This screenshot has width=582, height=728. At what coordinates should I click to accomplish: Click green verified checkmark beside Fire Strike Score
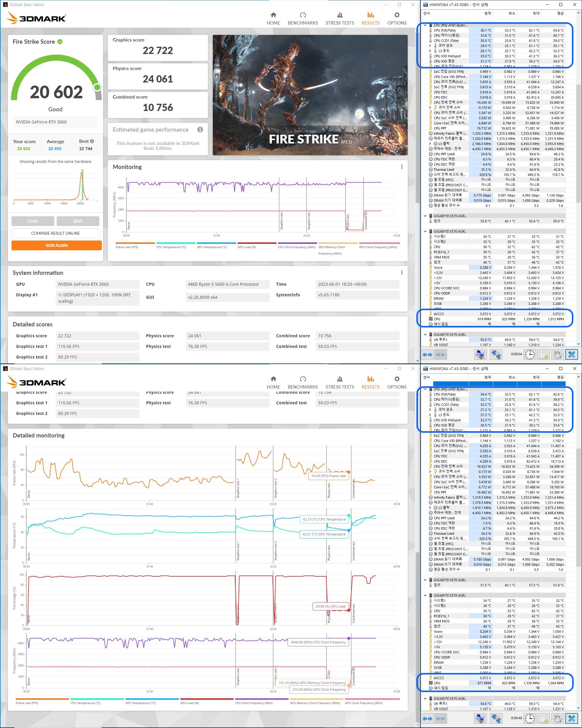click(60, 42)
